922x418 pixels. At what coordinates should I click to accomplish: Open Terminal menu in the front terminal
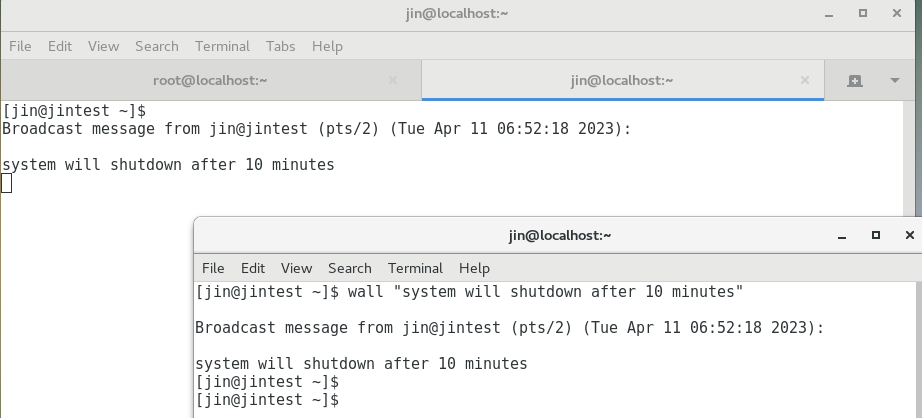[415, 268]
